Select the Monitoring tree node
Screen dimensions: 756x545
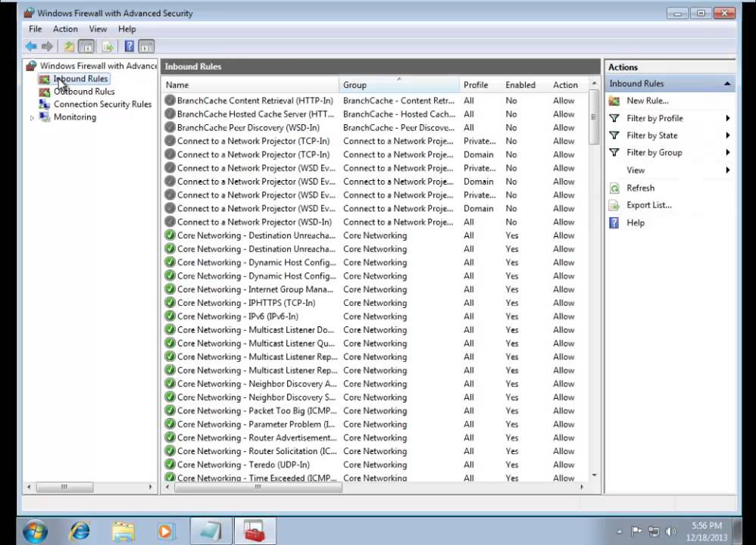pos(75,117)
